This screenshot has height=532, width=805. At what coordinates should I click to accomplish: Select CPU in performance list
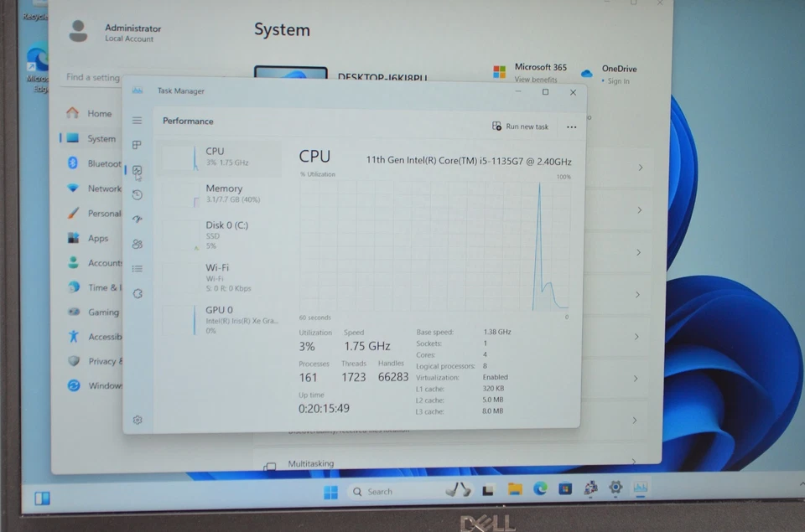pyautogui.click(x=221, y=157)
